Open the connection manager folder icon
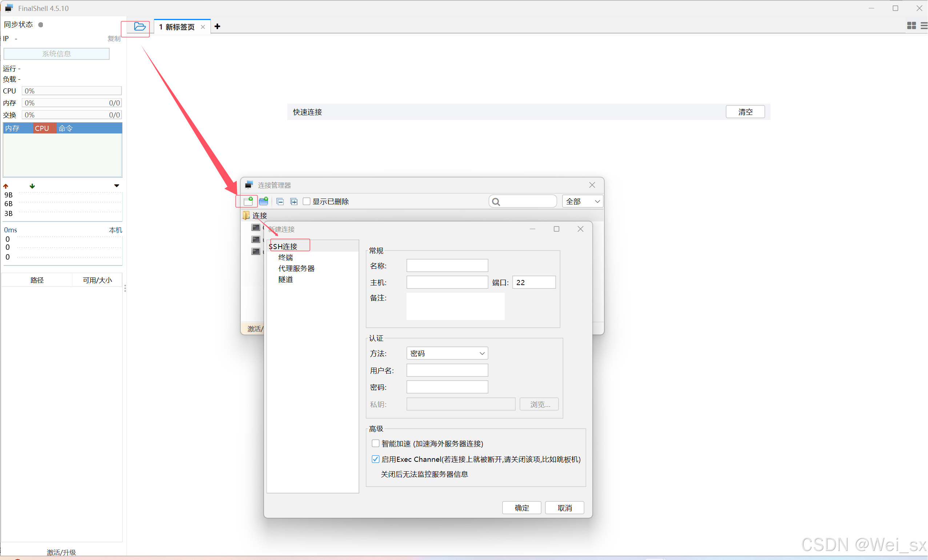Image resolution: width=928 pixels, height=560 pixels. coord(140,26)
